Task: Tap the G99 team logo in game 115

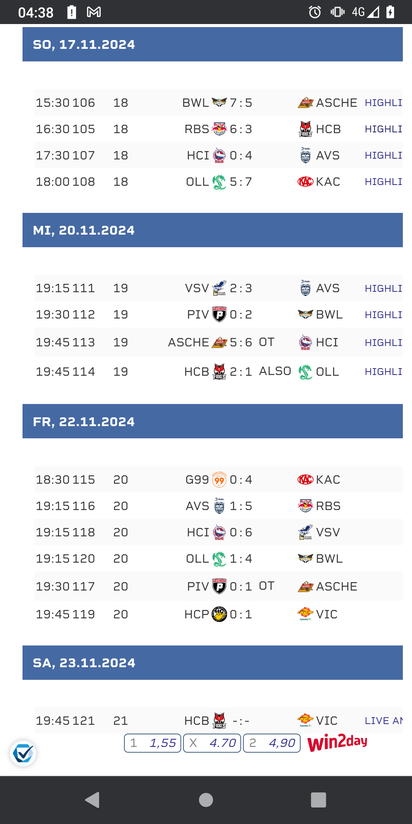Action: (x=219, y=480)
